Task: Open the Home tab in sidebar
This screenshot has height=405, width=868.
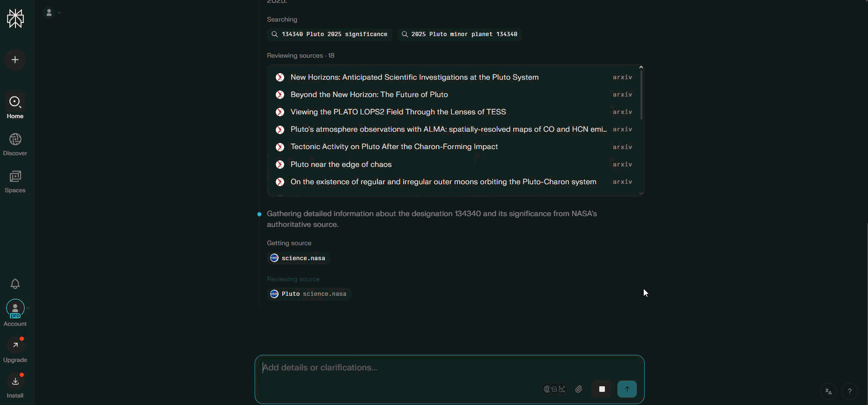Action: coord(15,106)
